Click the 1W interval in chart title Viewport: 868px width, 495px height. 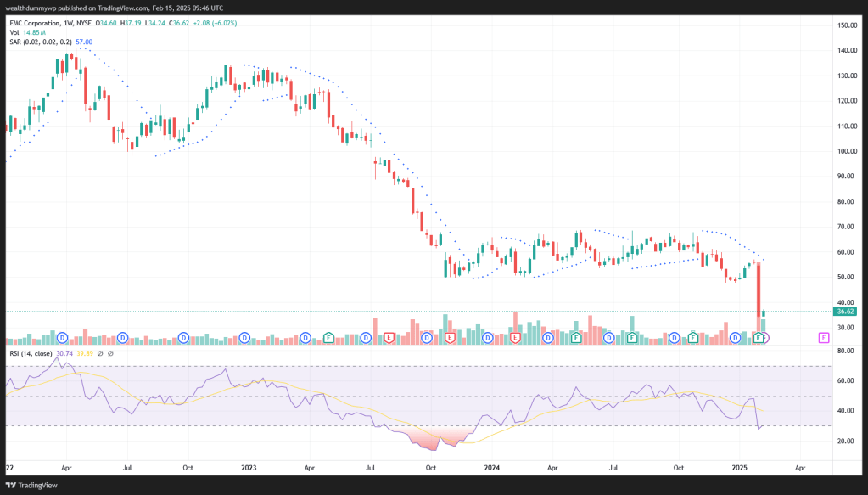click(x=70, y=22)
